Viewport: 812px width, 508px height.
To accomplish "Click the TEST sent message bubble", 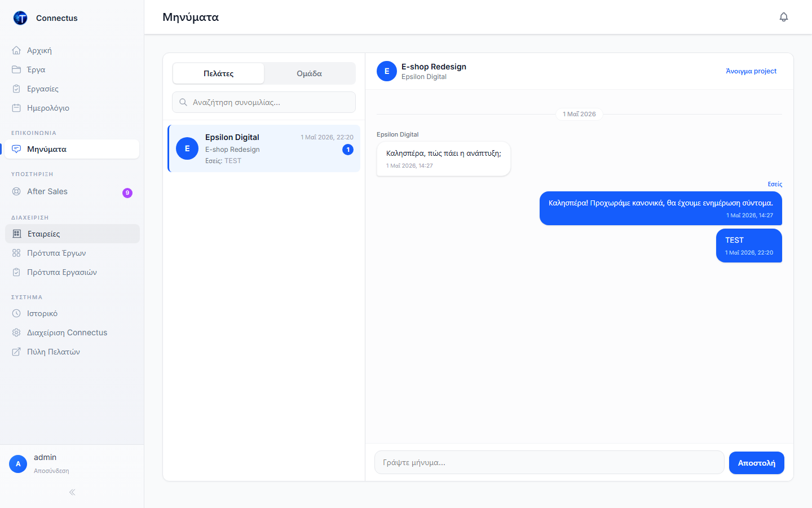I will tap(749, 246).
